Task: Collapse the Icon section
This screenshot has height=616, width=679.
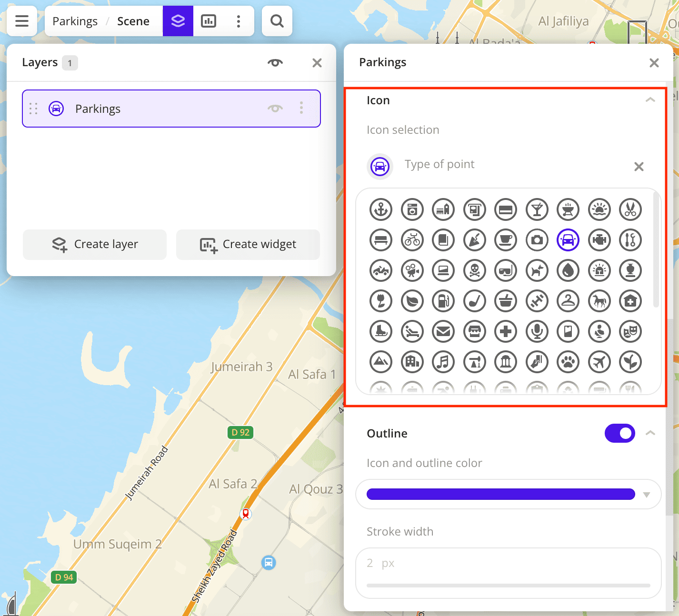Action: pyautogui.click(x=650, y=100)
